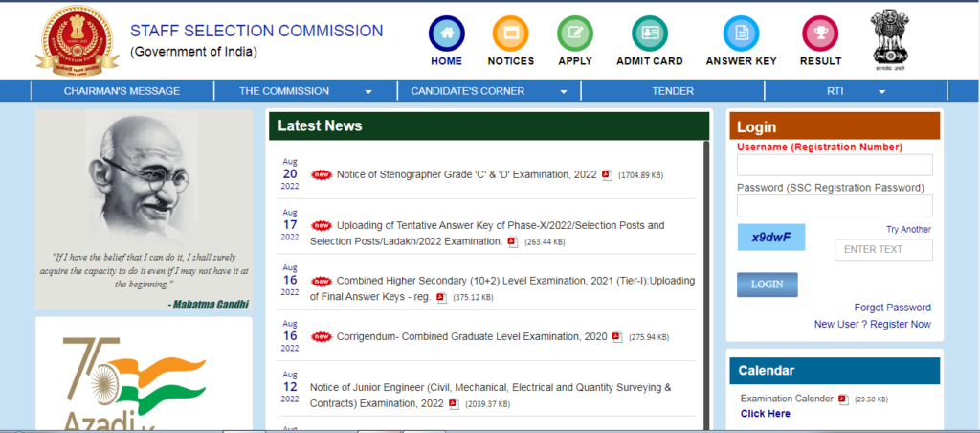This screenshot has width=980, height=433.
Task: Click the Password input field
Action: [x=835, y=206]
